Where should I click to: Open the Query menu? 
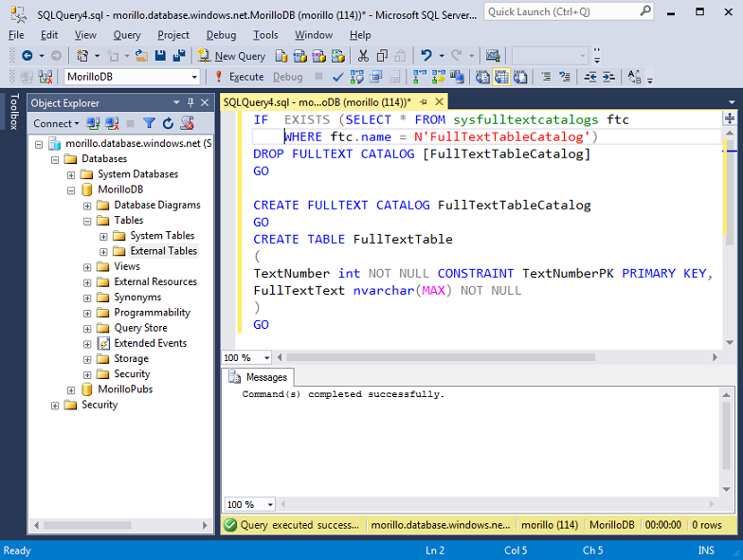pyautogui.click(x=127, y=35)
